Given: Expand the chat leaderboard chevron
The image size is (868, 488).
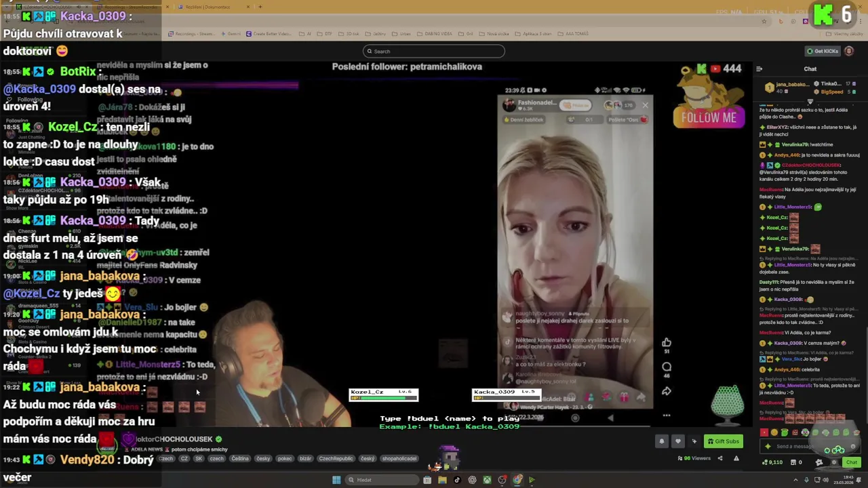Looking at the screenshot, I should [x=810, y=102].
